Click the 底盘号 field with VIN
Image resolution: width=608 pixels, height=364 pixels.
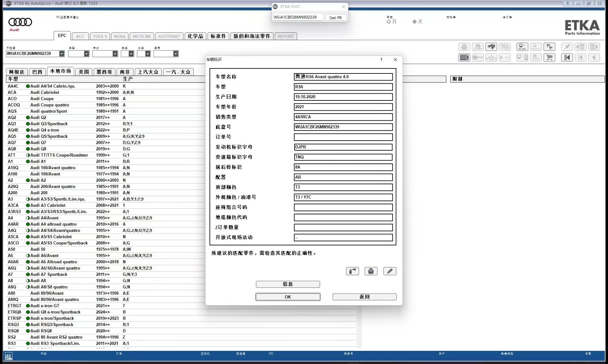pos(343,127)
